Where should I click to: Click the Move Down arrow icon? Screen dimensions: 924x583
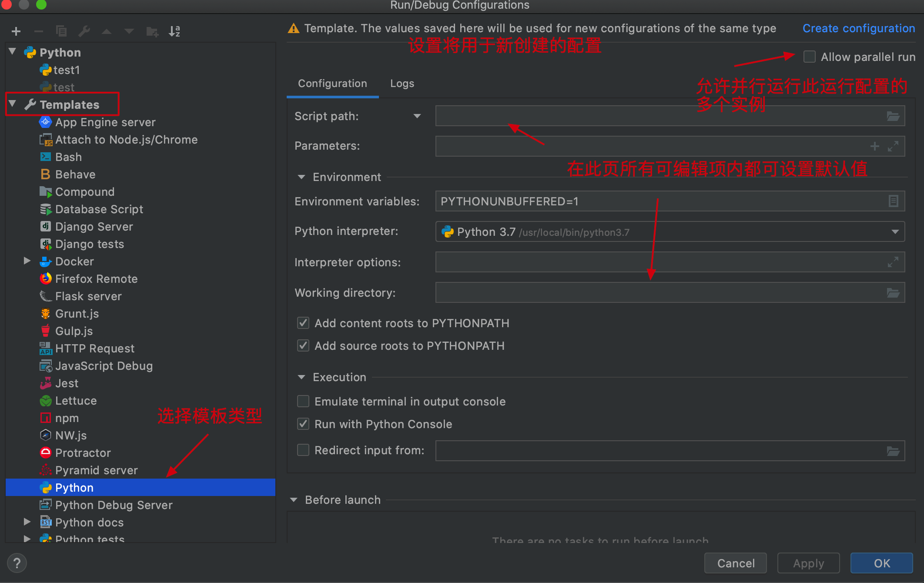[x=129, y=31]
